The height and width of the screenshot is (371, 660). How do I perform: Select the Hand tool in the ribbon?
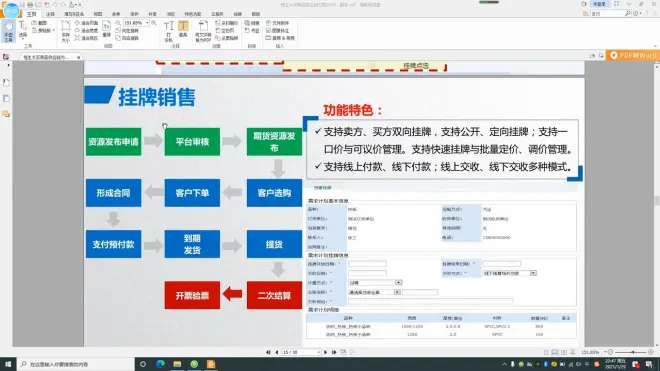(8, 31)
